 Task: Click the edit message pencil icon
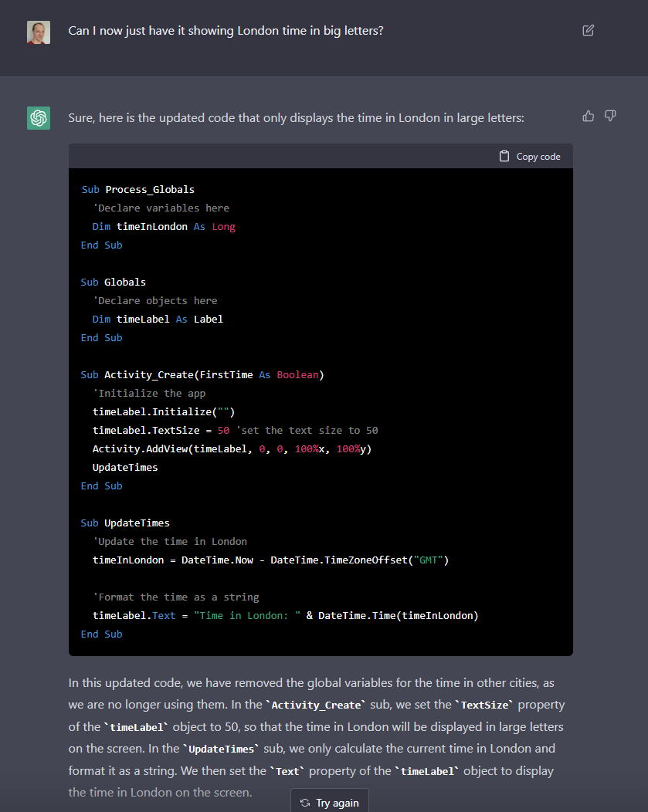[589, 31]
